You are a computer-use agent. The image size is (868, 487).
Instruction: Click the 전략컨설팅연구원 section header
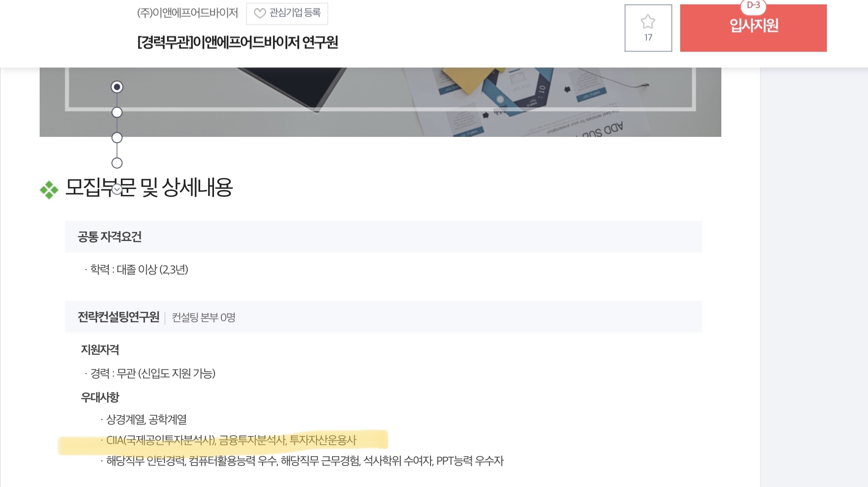(119, 317)
